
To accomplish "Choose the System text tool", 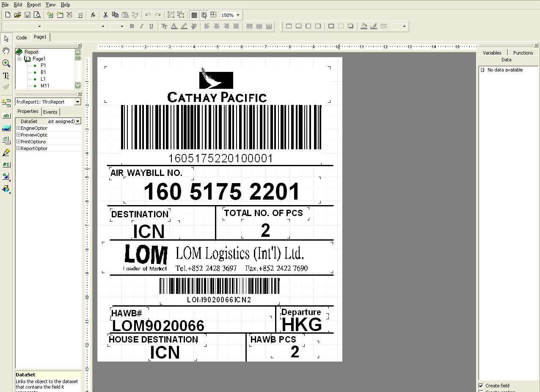I will 6,164.
